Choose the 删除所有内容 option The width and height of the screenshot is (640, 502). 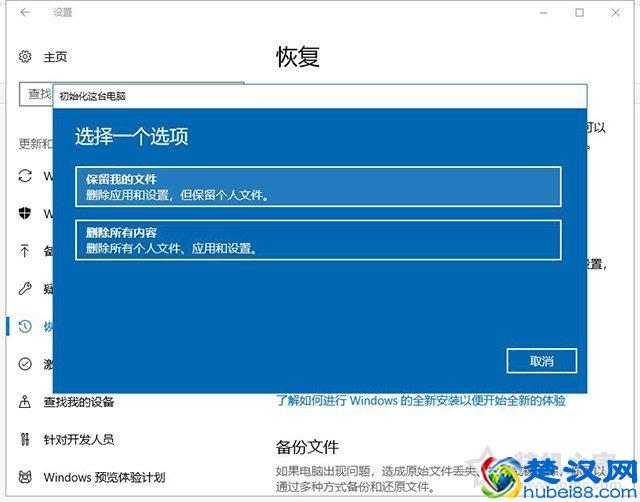(x=318, y=240)
